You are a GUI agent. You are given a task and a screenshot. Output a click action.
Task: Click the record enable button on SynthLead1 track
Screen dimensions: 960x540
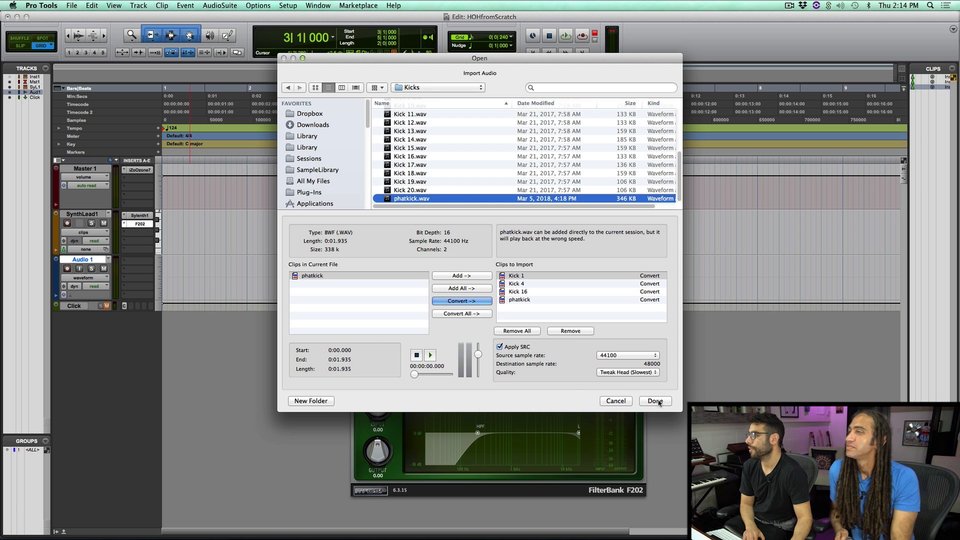[x=67, y=223]
